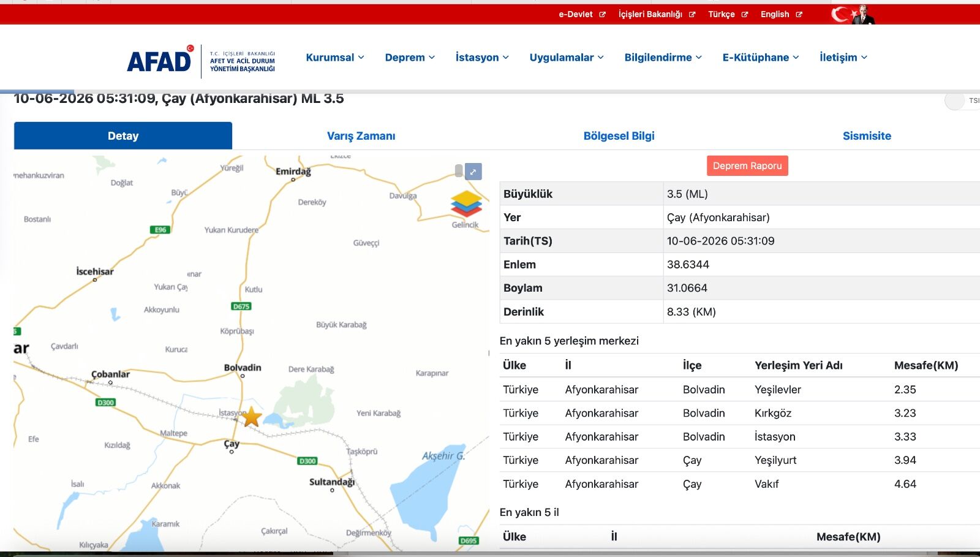The height and width of the screenshot is (557, 980).
Task: Open the Bölgesel Bilgi tab
Action: 619,136
